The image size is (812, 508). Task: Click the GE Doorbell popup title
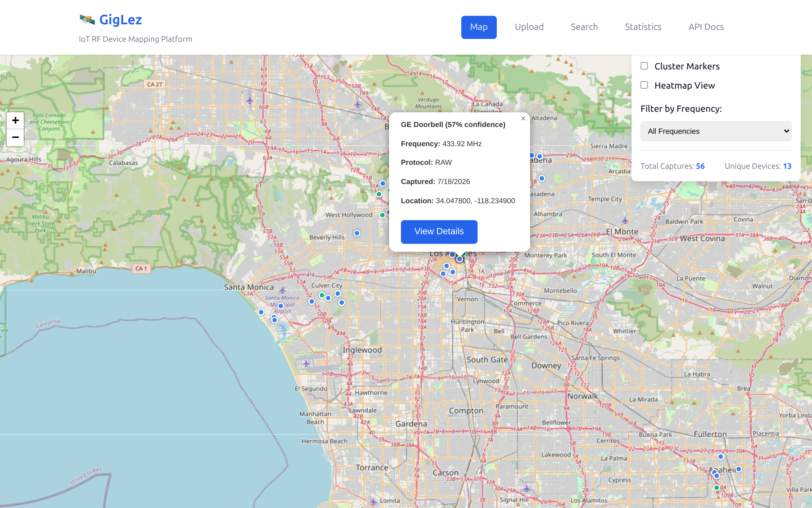(453, 125)
